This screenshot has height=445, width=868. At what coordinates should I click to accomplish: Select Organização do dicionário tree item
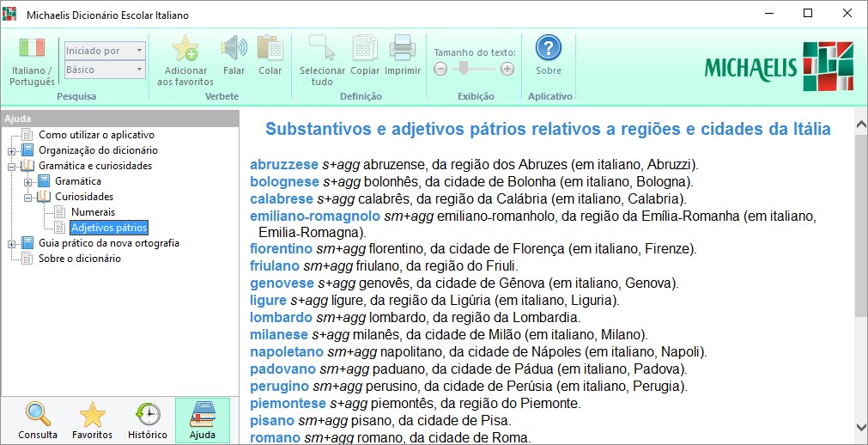coord(98,150)
